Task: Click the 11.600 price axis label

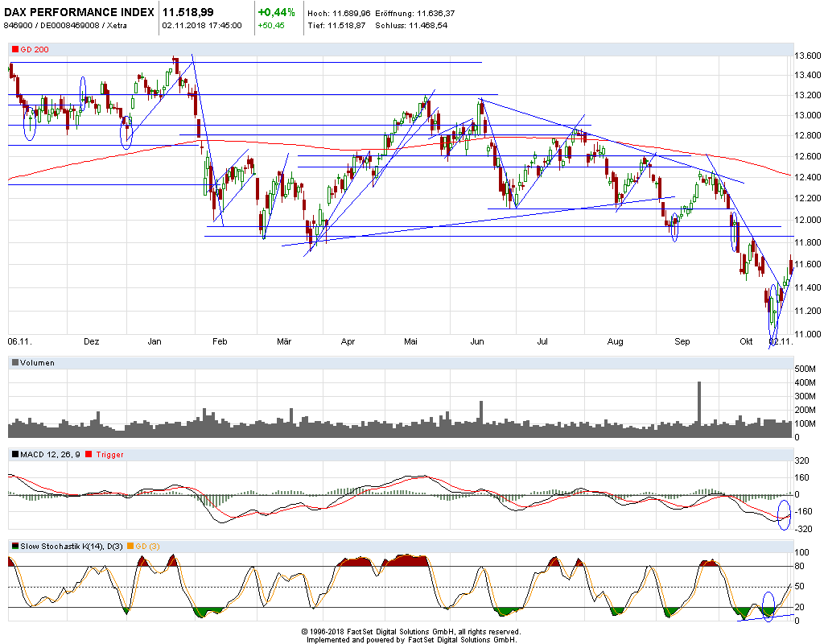Action: pos(808,264)
